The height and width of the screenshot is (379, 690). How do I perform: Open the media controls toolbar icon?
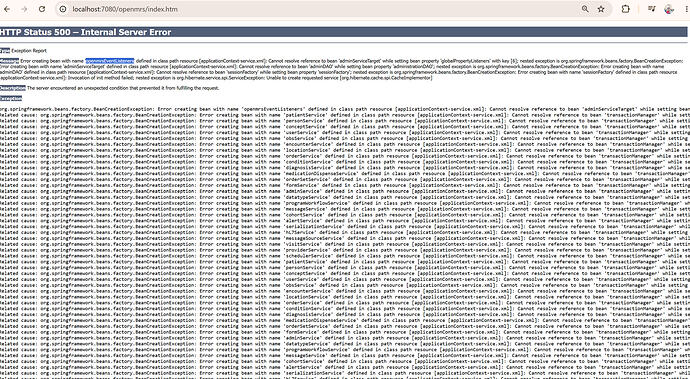coord(652,9)
